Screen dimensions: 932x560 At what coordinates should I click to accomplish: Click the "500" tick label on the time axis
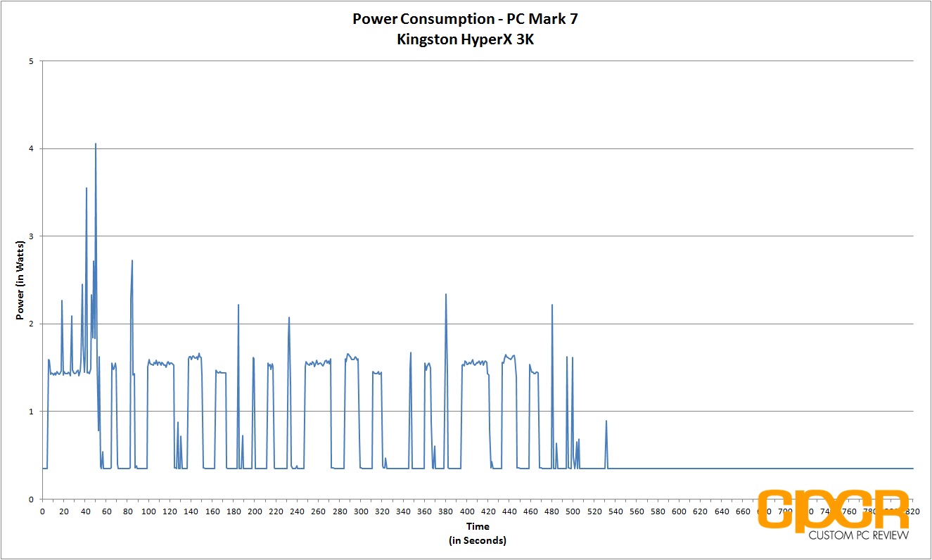(x=573, y=511)
